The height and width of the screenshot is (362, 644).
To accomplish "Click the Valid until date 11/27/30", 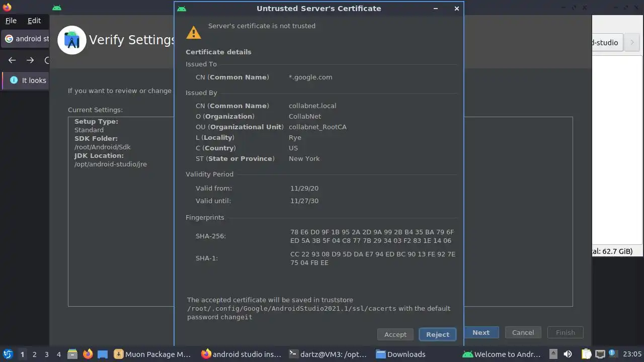I will 304,201.
